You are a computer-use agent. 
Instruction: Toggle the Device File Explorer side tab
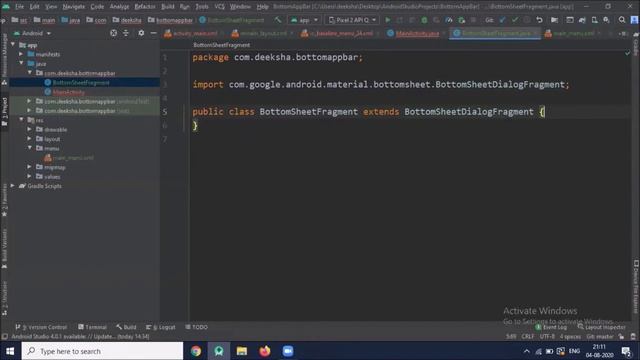(x=636, y=287)
